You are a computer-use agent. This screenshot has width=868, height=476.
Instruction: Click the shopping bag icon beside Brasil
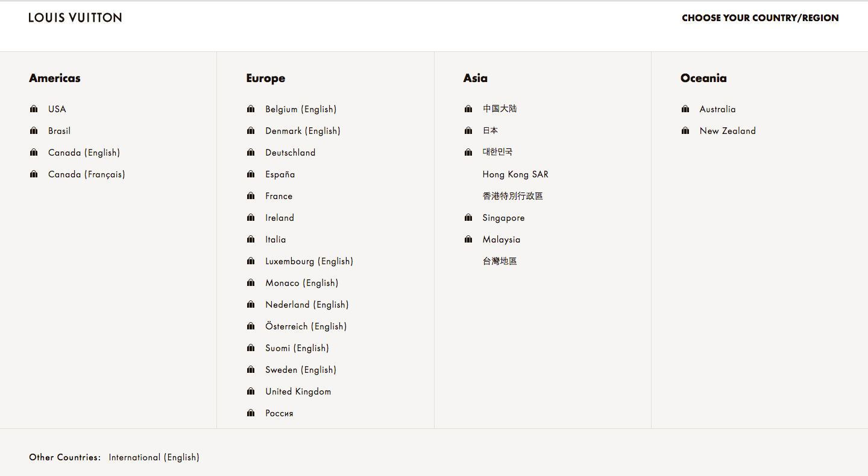point(34,131)
